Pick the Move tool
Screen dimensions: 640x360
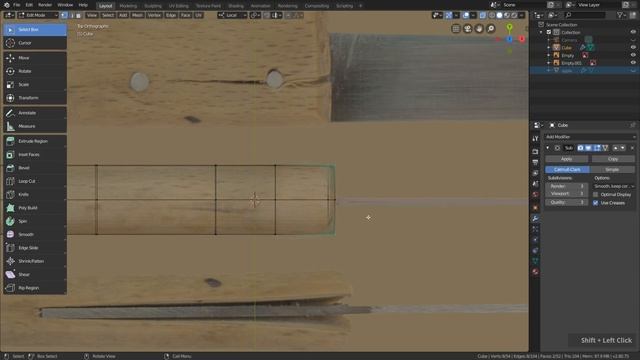click(35, 58)
